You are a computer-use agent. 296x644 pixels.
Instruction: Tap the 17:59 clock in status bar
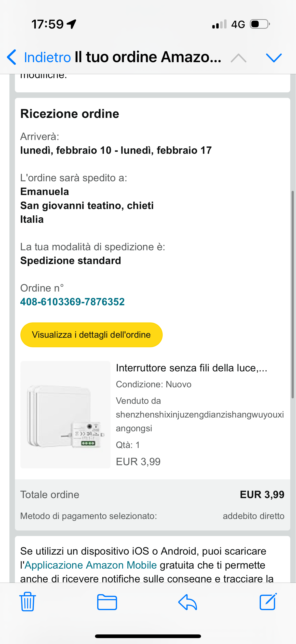[47, 24]
